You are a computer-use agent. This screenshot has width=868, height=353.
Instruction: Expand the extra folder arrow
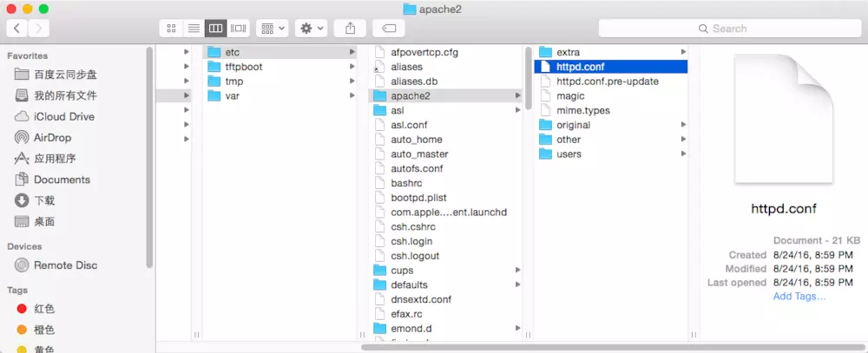pos(684,52)
